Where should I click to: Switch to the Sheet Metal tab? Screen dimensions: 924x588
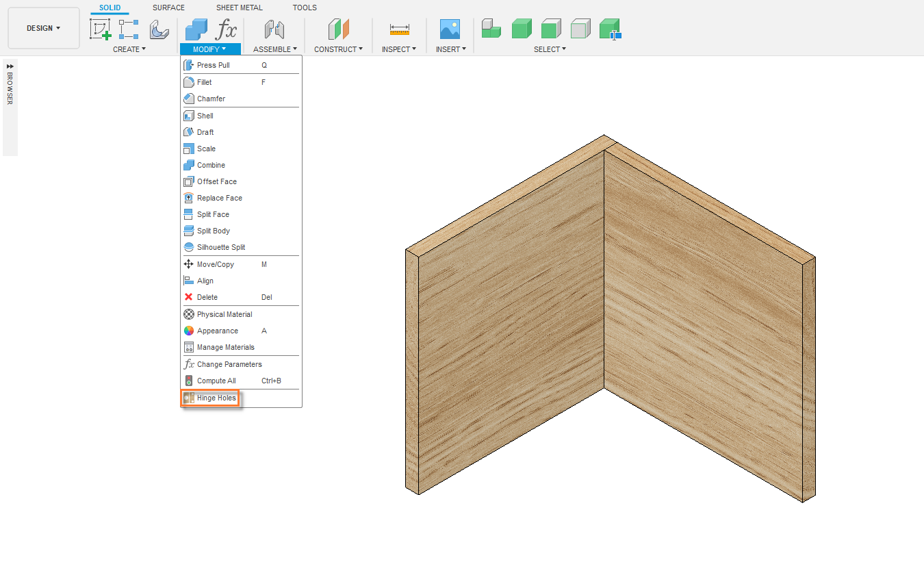tap(239, 8)
